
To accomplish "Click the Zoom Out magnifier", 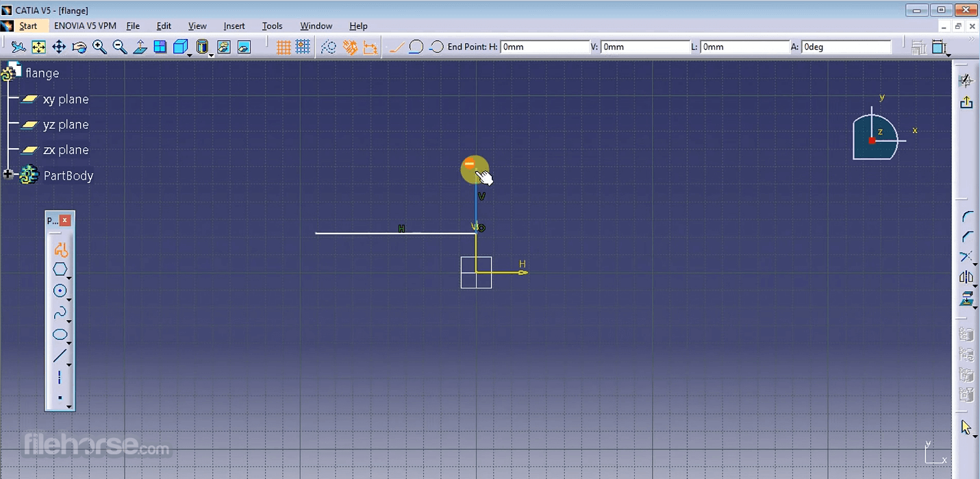I will 120,47.
